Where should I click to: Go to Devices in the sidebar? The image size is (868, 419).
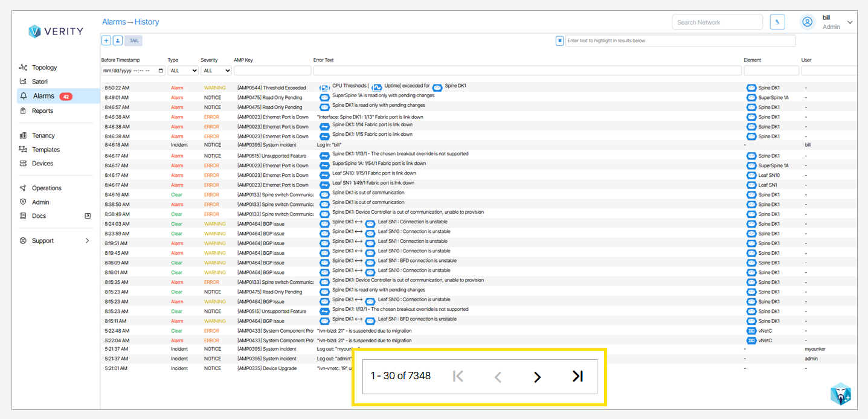pos(42,164)
